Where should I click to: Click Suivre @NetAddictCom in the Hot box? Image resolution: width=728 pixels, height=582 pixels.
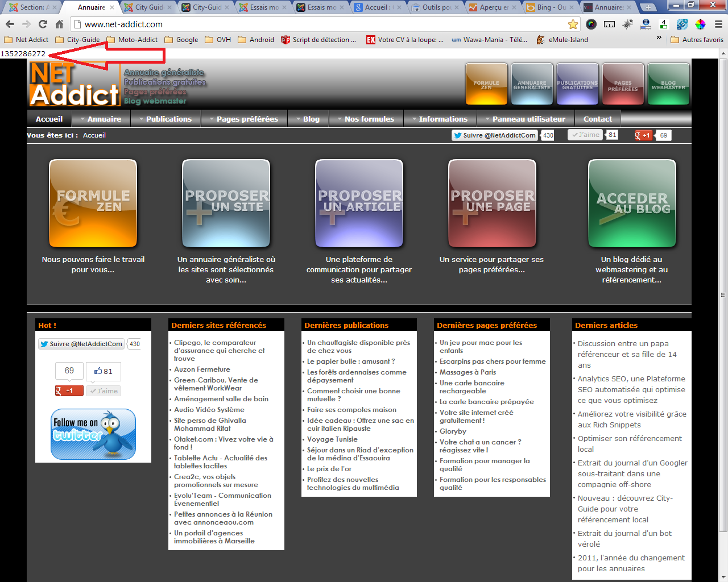pyautogui.click(x=81, y=344)
